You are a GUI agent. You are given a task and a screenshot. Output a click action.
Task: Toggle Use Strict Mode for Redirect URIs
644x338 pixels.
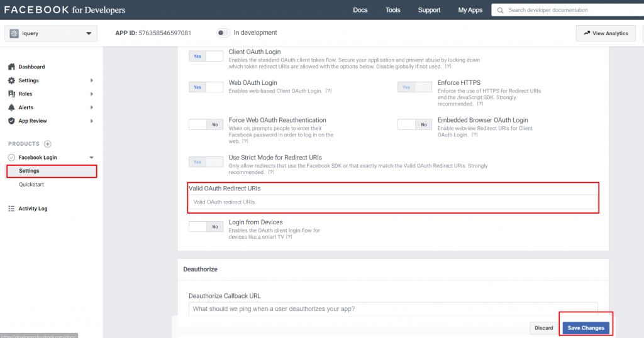click(206, 161)
